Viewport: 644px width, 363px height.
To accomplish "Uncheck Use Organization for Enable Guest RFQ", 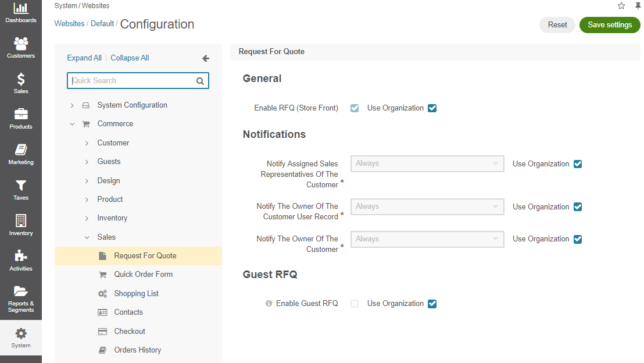I will (432, 304).
